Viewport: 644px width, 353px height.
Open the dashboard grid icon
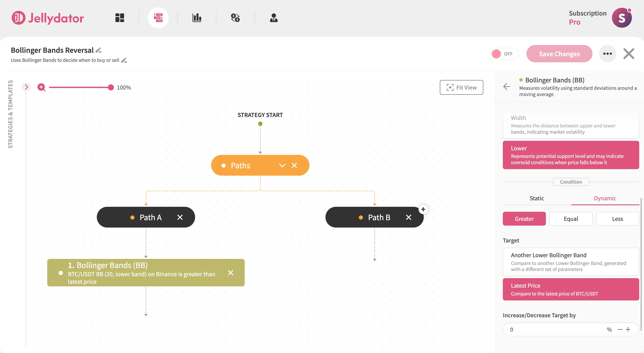pos(120,18)
